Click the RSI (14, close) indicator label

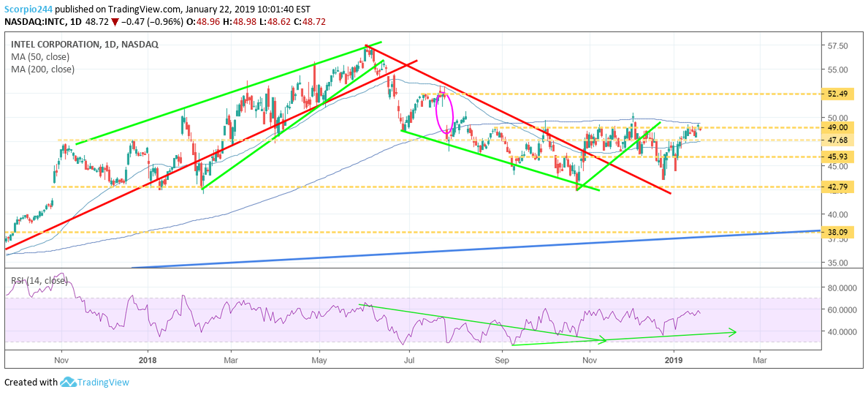[38, 281]
